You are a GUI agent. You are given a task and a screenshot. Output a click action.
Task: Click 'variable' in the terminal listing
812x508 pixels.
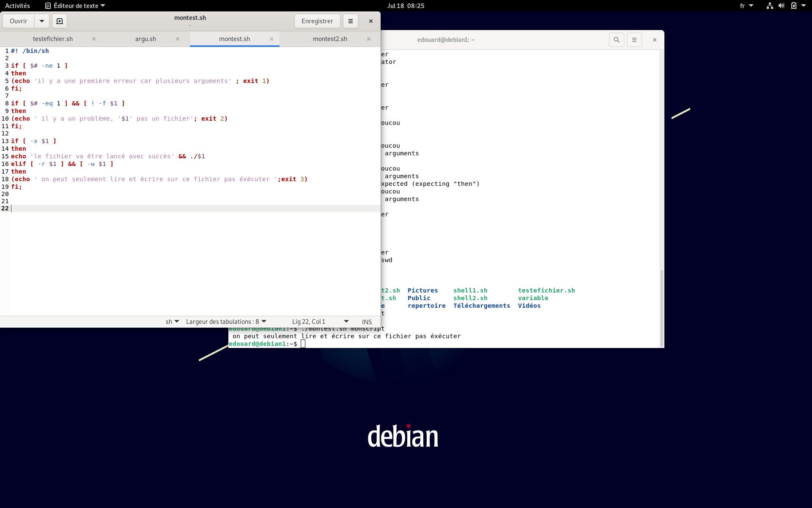coord(533,298)
